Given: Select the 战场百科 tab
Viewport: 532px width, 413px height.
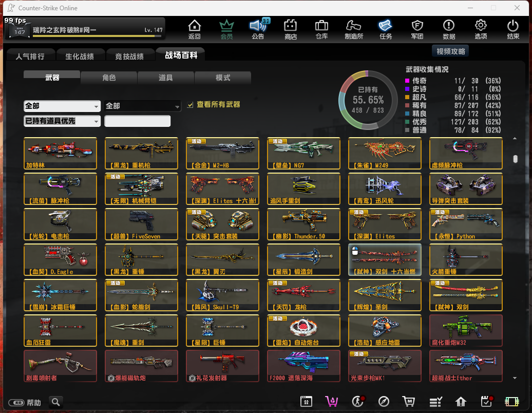Looking at the screenshot, I should pyautogui.click(x=181, y=55).
